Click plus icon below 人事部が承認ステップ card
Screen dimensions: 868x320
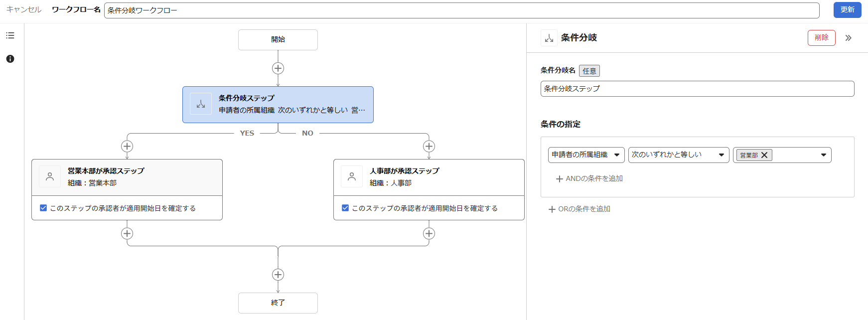click(x=429, y=233)
